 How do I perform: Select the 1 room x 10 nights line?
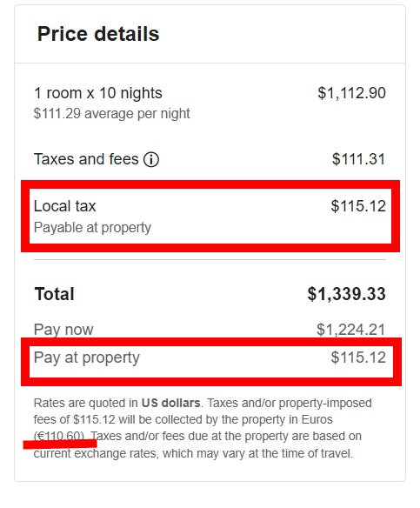pyautogui.click(x=98, y=93)
